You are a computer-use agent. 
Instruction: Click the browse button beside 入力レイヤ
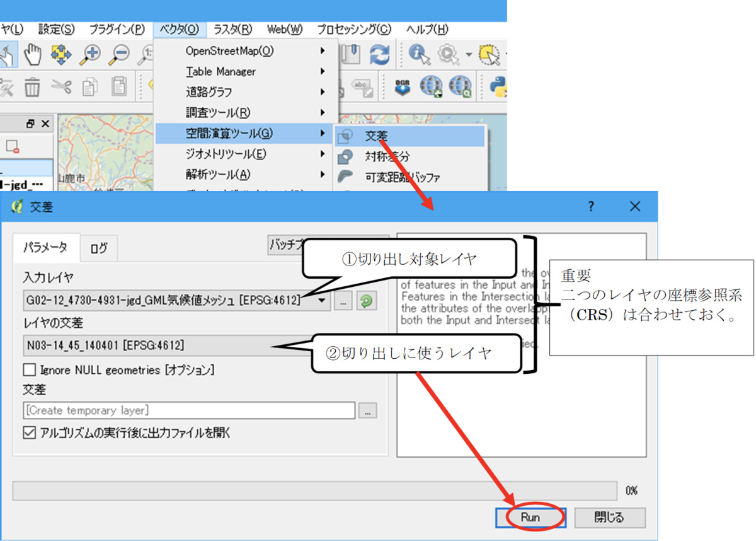[x=343, y=301]
